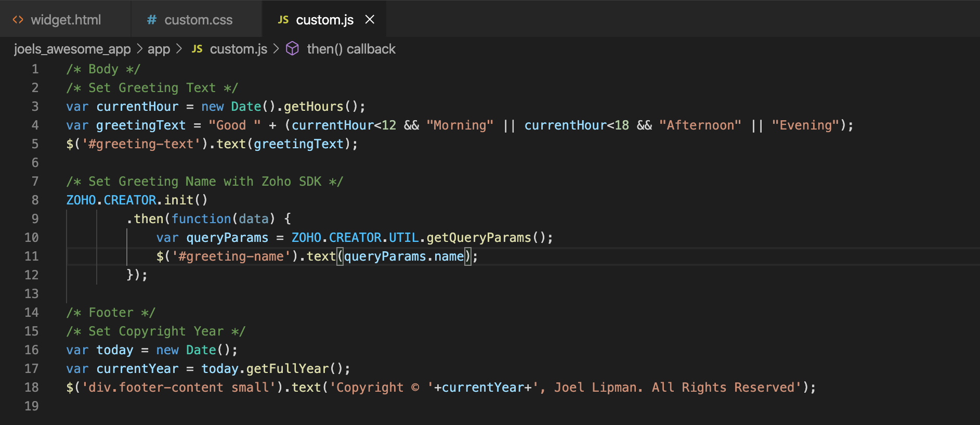Select the then() callback breadcrumb symbol
This screenshot has height=425, width=980.
(351, 49)
